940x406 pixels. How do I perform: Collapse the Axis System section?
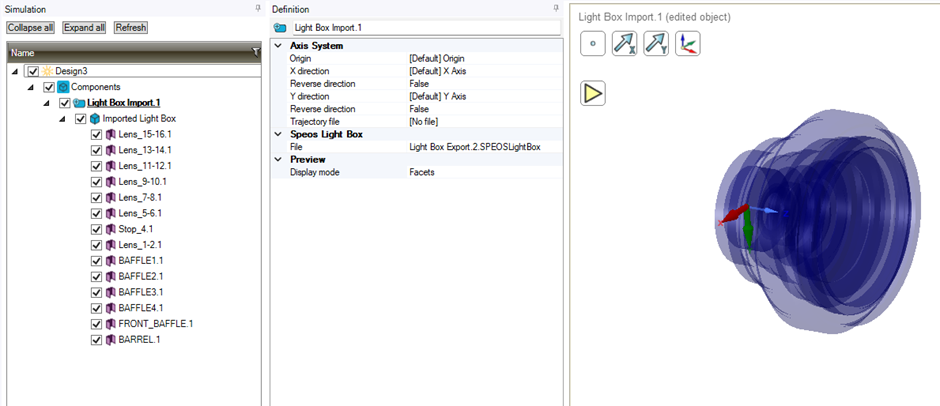[x=278, y=46]
